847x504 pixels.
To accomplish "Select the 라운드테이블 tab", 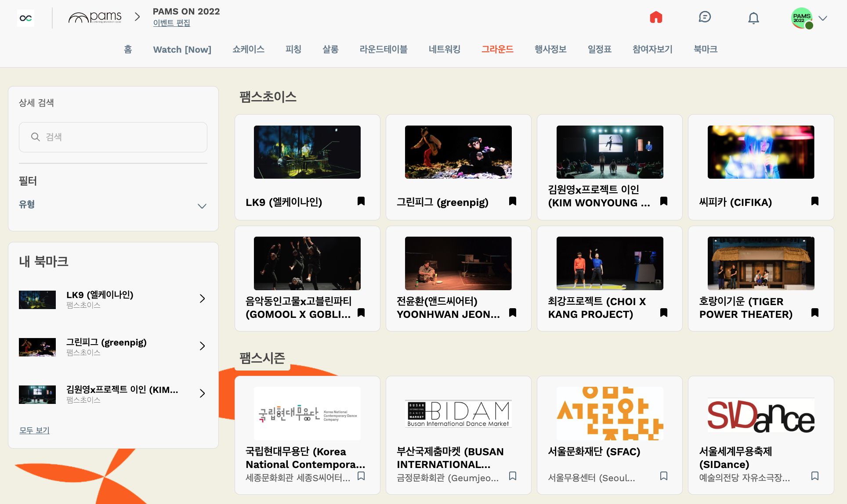I will point(384,49).
